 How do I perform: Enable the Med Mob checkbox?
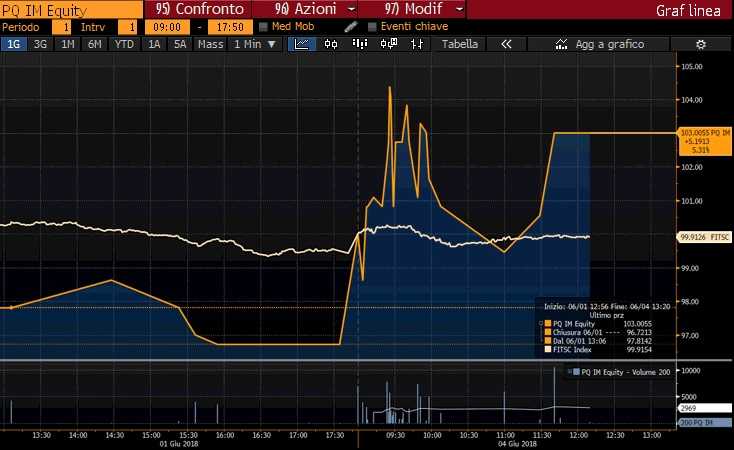(263, 26)
